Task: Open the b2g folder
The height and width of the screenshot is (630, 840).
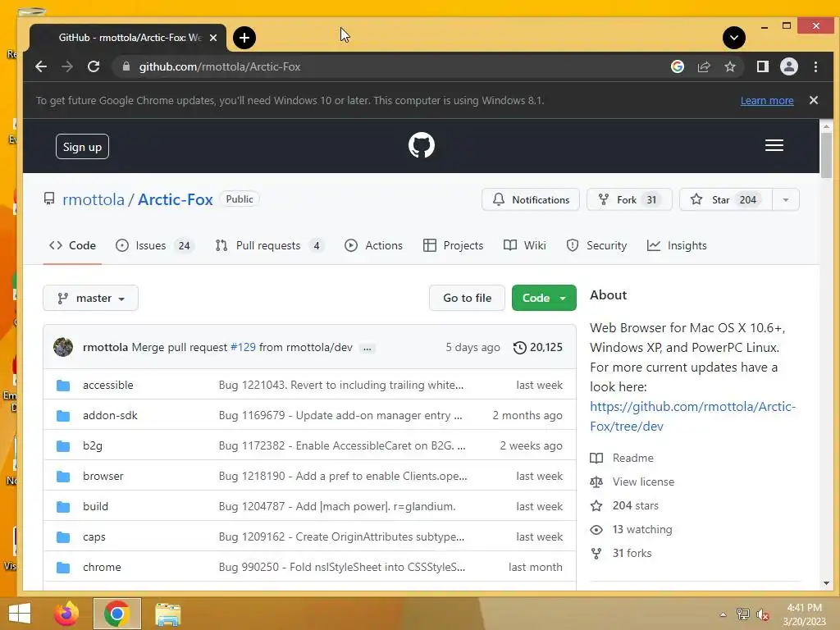Action: tap(92, 445)
